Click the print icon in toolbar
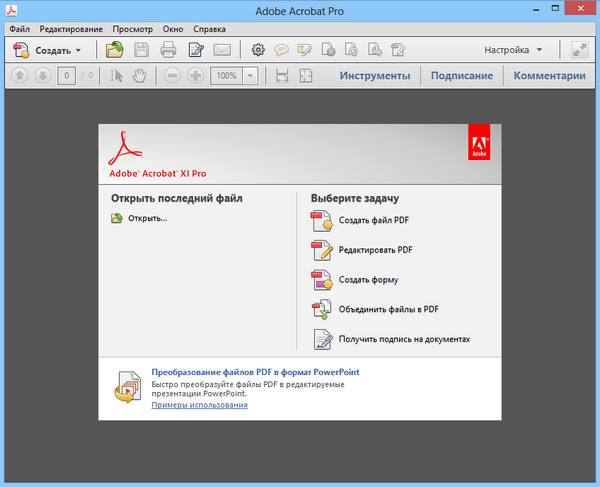This screenshot has height=487, width=600. click(169, 49)
